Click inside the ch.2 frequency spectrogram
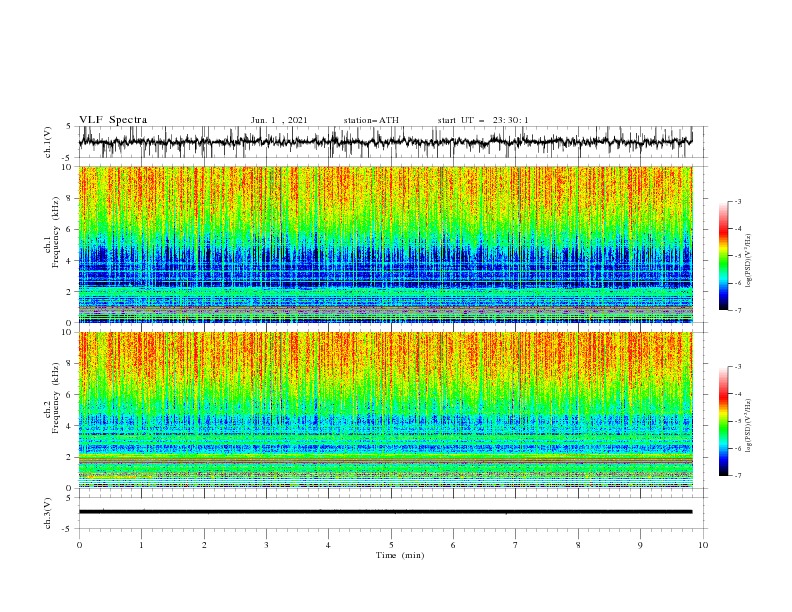Screen dimensions: 792x612 (385, 410)
